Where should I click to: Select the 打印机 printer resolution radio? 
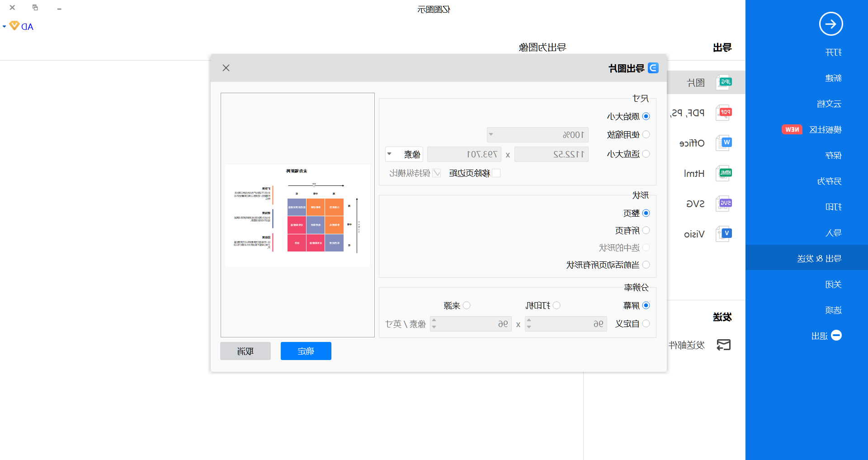click(557, 305)
